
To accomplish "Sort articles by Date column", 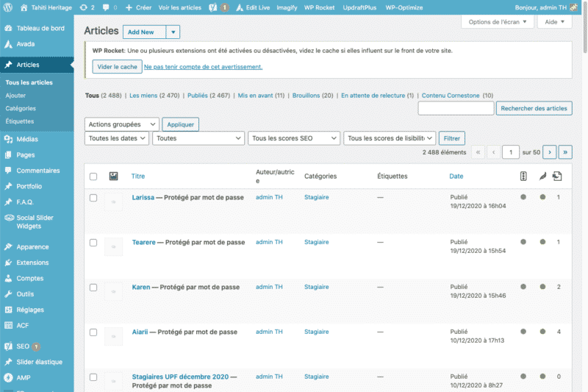I will pyautogui.click(x=456, y=176).
